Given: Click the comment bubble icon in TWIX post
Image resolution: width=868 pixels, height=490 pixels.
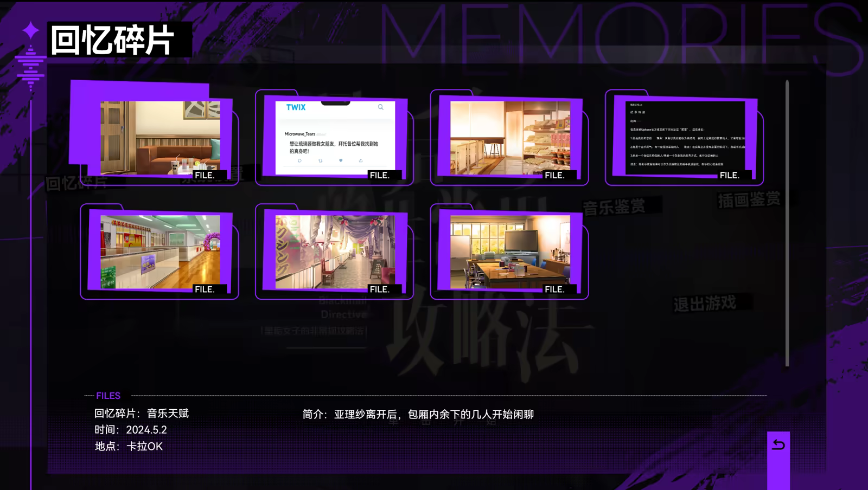Looking at the screenshot, I should point(299,160).
